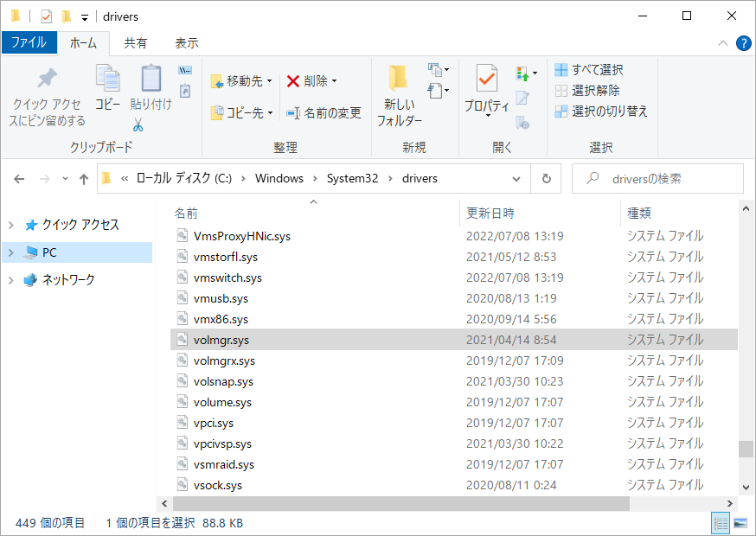Image resolution: width=756 pixels, height=536 pixels.
Task: Click the Paste clipboard icon
Action: point(151,78)
